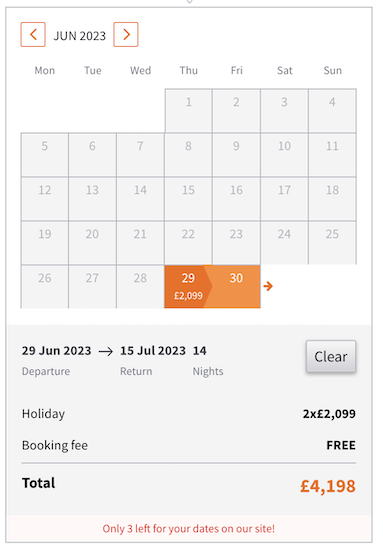Click the Booking fee FREE line
Image resolution: width=383 pixels, height=551 pixels.
[189, 445]
